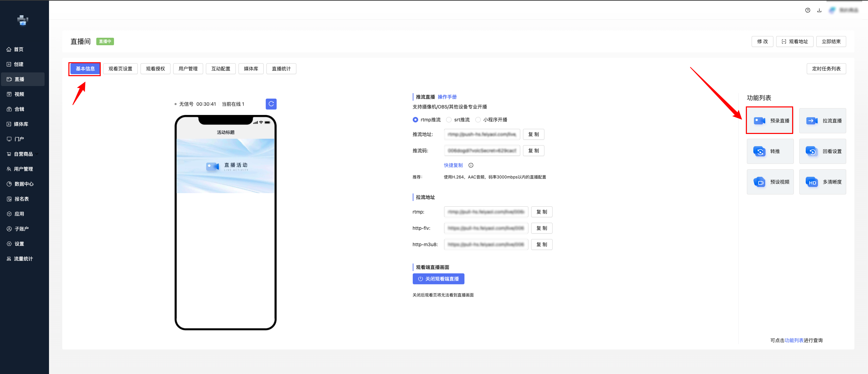Image resolution: width=868 pixels, height=374 pixels.
Task: Switch to the 观看页设置 tab
Action: click(x=120, y=69)
